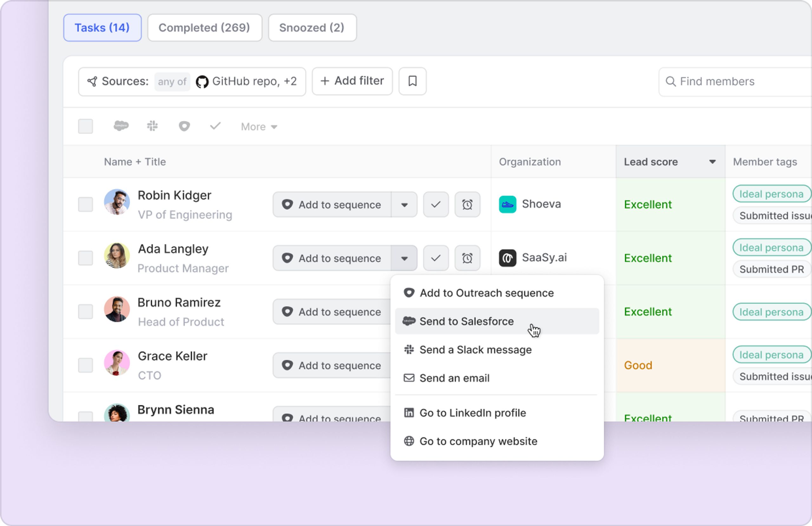Snooze Robin Kidger with alarm clock icon

(467, 204)
